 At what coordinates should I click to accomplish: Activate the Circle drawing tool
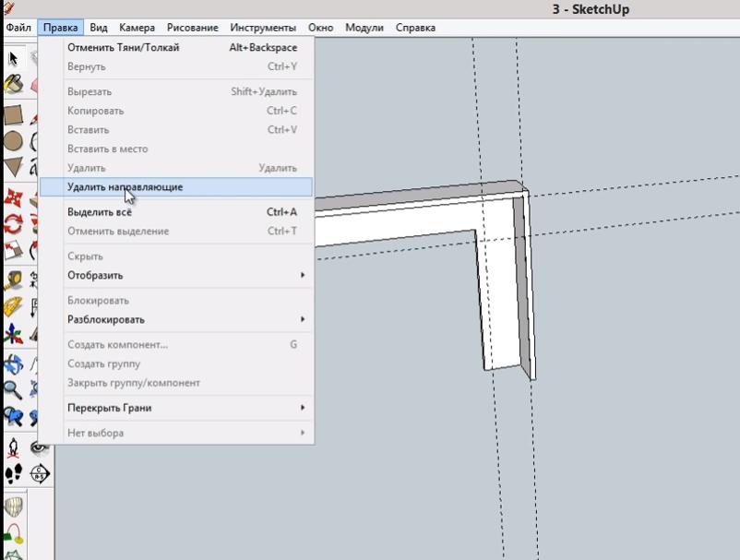pyautogui.click(x=13, y=141)
